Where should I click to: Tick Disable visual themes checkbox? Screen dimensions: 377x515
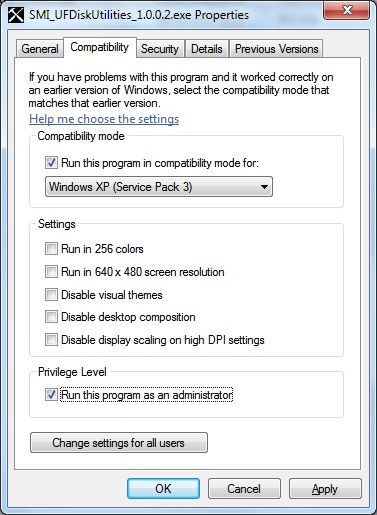[51, 295]
